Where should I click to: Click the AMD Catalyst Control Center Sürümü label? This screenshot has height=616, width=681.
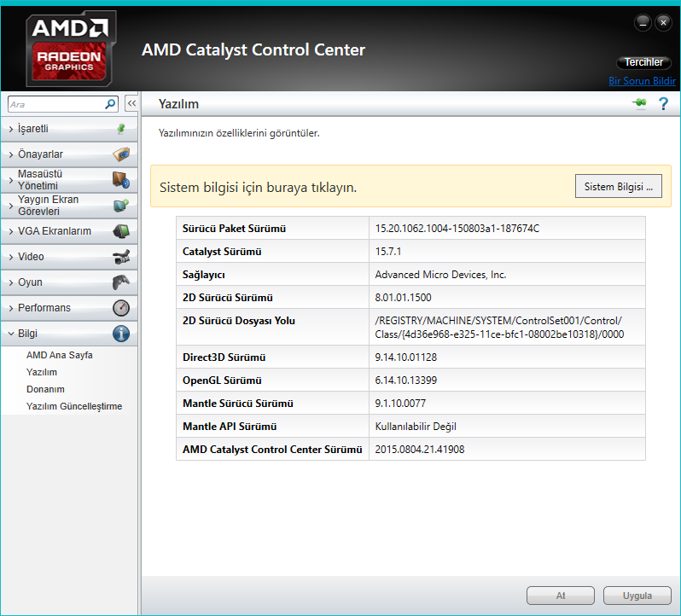272,450
